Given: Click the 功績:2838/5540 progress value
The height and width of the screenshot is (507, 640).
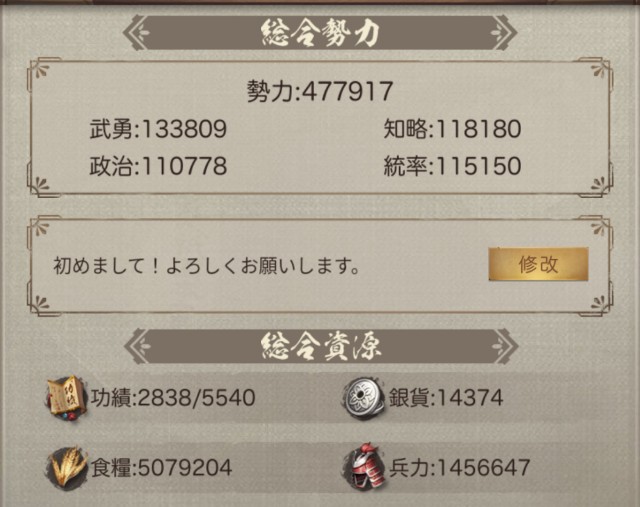Looking at the screenshot, I should 173,398.
